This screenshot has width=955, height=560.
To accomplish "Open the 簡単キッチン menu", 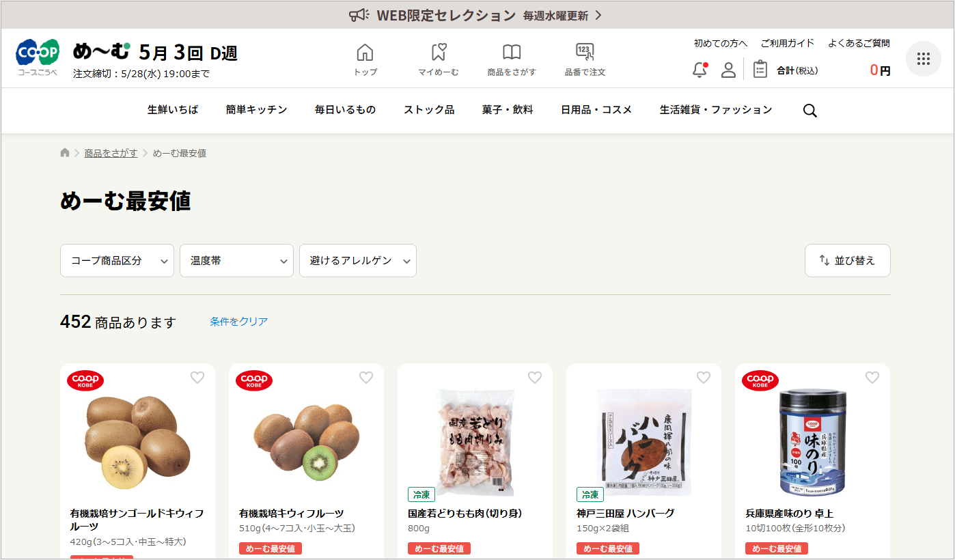I will coord(257,110).
